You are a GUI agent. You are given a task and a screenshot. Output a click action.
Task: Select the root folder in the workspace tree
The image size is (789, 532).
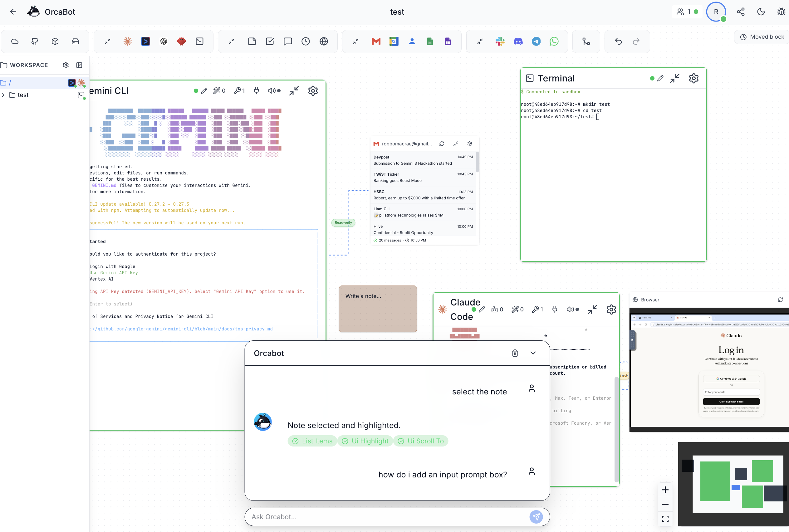coord(10,83)
